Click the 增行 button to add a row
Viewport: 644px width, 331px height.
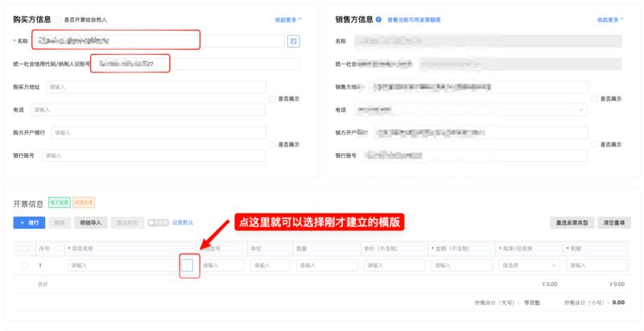(x=29, y=222)
